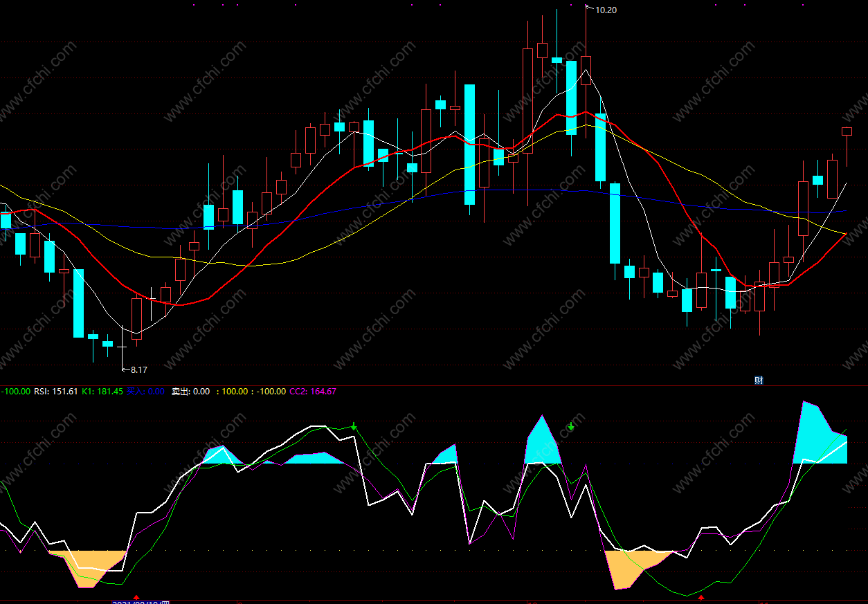Screen dimensions: 868x604
Task: Select the candlestick marked with the 8.17 low
Action: coord(123,346)
